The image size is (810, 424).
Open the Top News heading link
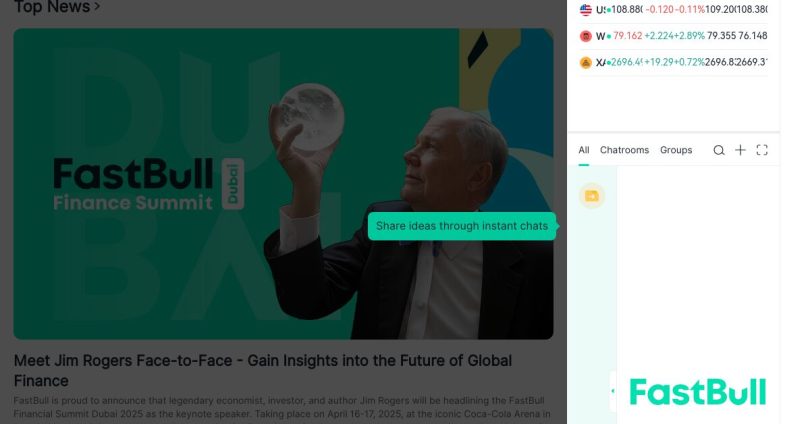click(52, 7)
